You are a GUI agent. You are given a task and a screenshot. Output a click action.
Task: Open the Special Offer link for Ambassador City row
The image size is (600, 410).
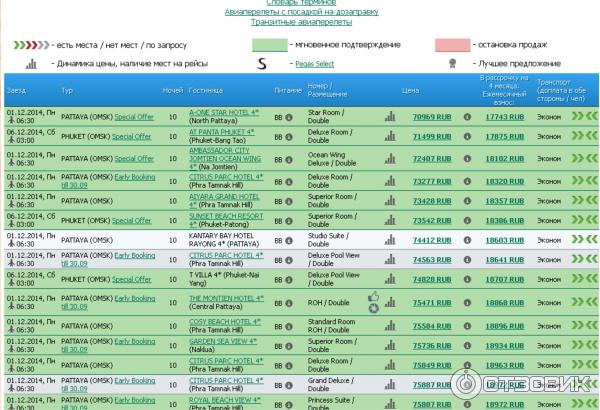tap(133, 158)
